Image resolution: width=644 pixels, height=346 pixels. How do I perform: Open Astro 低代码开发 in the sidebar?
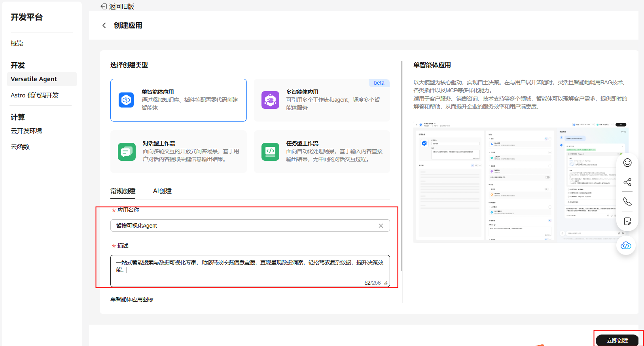35,95
